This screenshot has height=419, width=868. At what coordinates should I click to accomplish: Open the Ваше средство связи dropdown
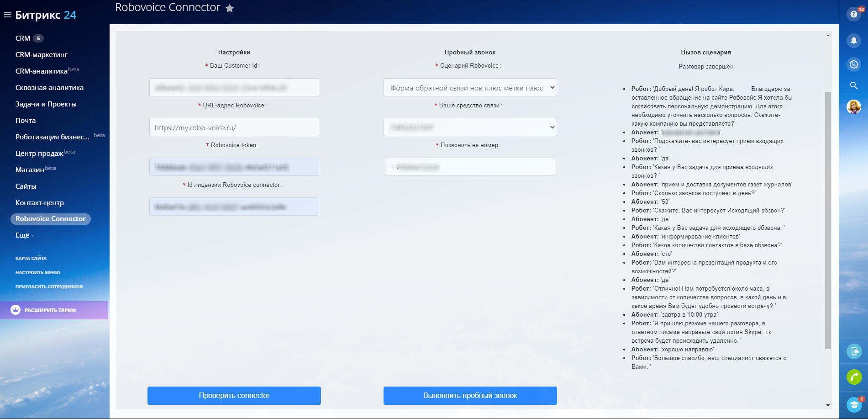(470, 127)
